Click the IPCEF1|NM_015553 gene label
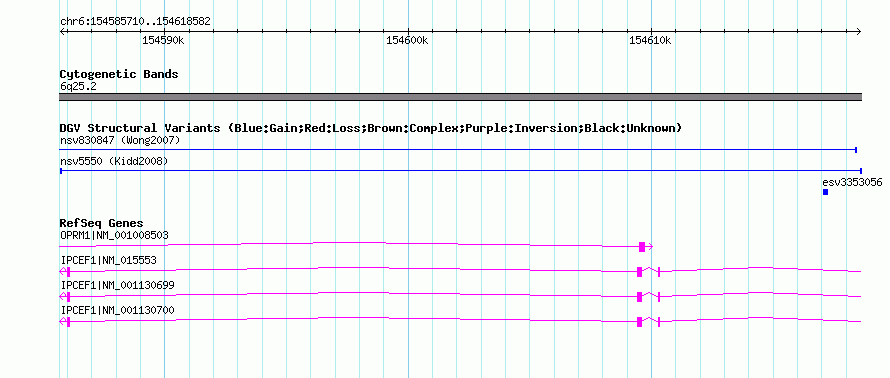The width and height of the screenshot is (890, 378). (x=108, y=260)
